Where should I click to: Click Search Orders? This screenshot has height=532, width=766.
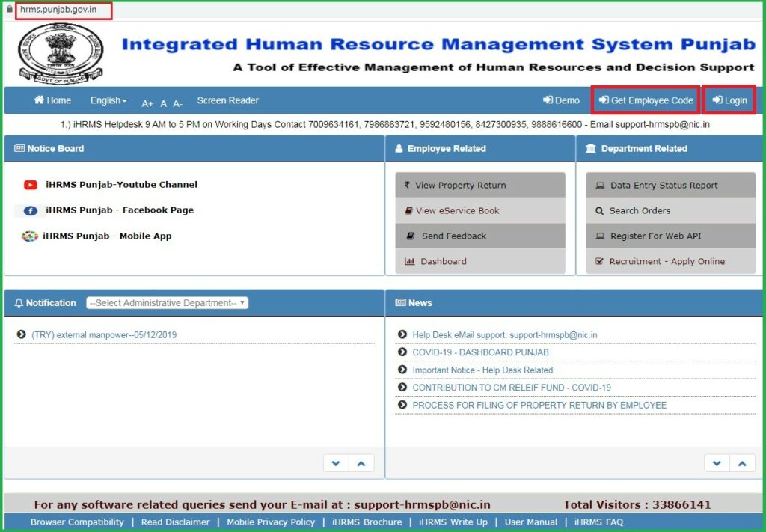[x=671, y=210]
